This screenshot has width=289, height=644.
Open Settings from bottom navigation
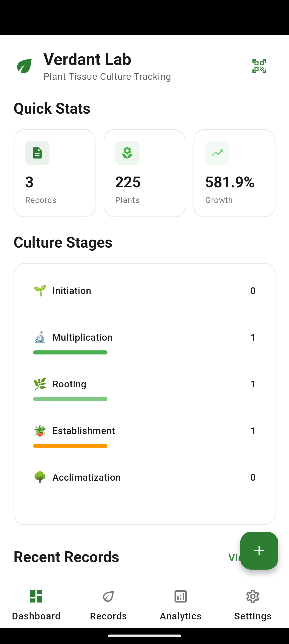point(253,605)
